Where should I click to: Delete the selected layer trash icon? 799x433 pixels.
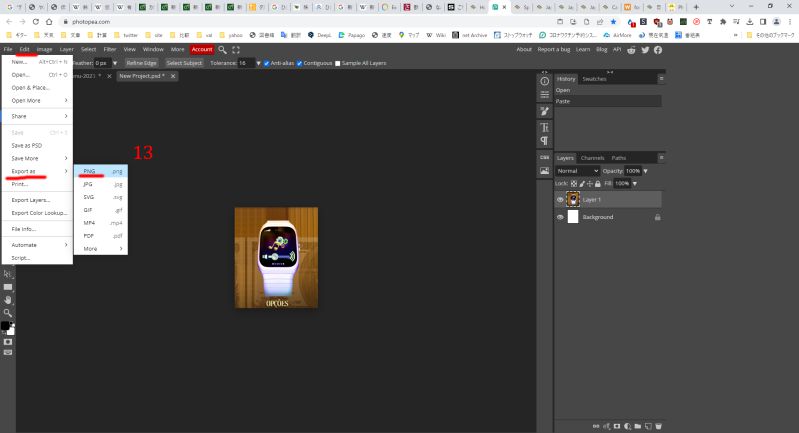(x=658, y=426)
